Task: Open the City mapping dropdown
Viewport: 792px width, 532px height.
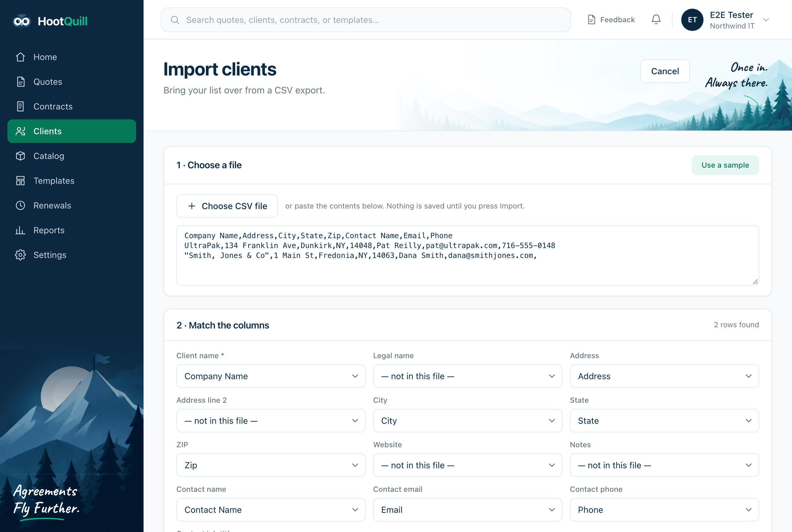Action: [x=467, y=421]
